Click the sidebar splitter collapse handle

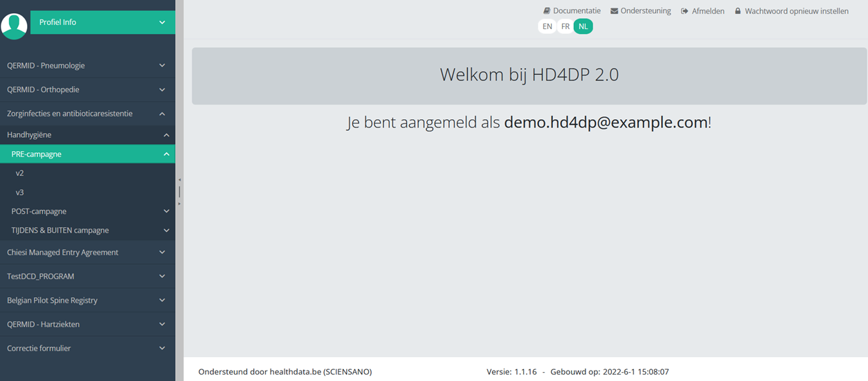179,191
